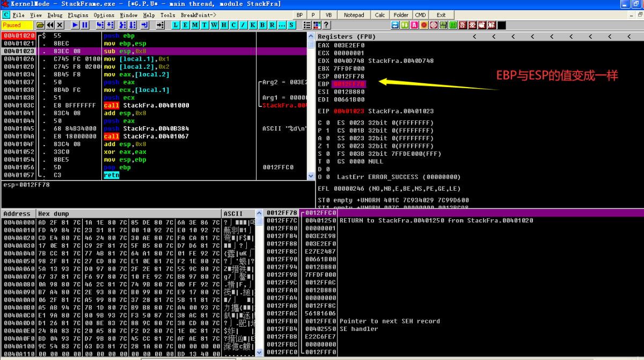
Task: Click the Trace Into toolbar icon
Action: 122,25
